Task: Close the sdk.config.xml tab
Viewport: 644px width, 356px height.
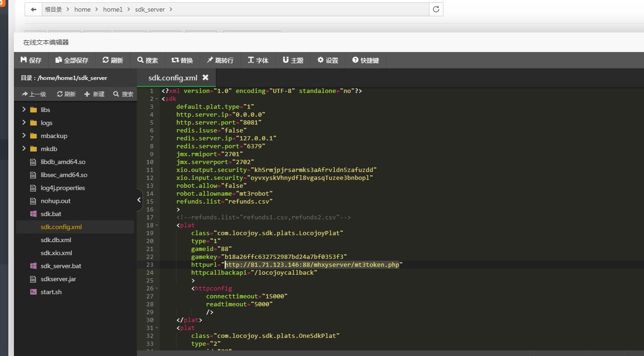Action: pyautogui.click(x=205, y=78)
